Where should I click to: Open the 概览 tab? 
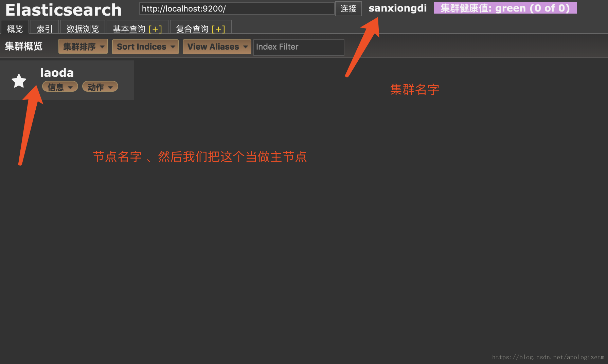15,28
